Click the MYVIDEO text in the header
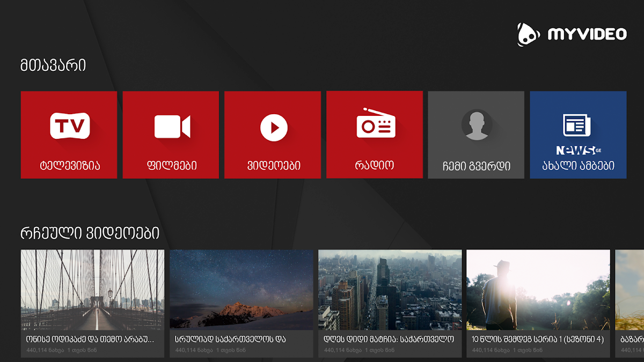Image resolution: width=644 pixels, height=362 pixels. click(x=587, y=34)
